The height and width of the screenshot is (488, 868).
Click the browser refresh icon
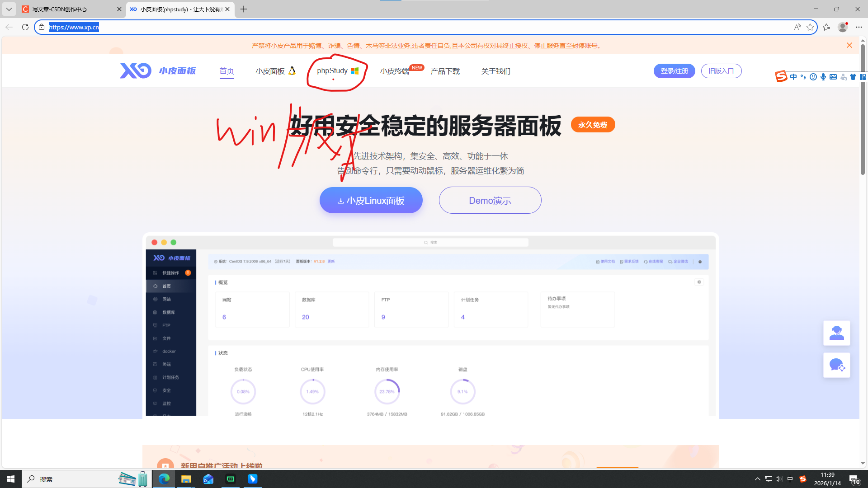coord(25,27)
